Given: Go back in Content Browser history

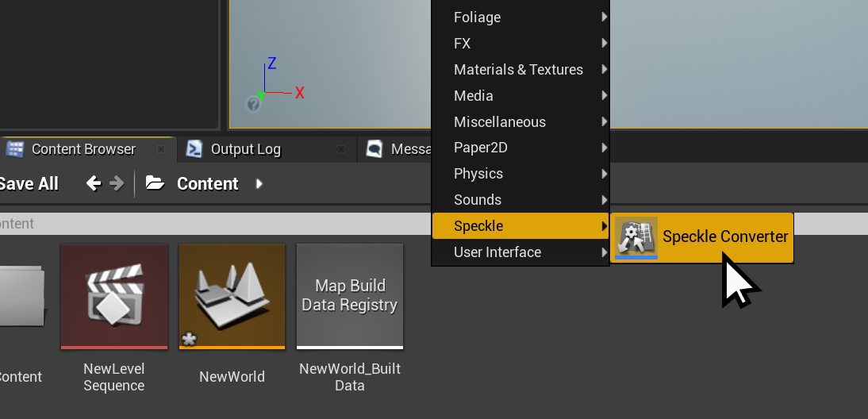Looking at the screenshot, I should coord(94,183).
